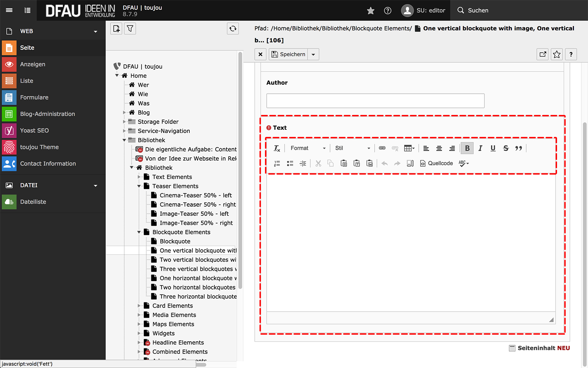Toggle bulleted list
Screen dimensions: 588x368
tap(290, 163)
